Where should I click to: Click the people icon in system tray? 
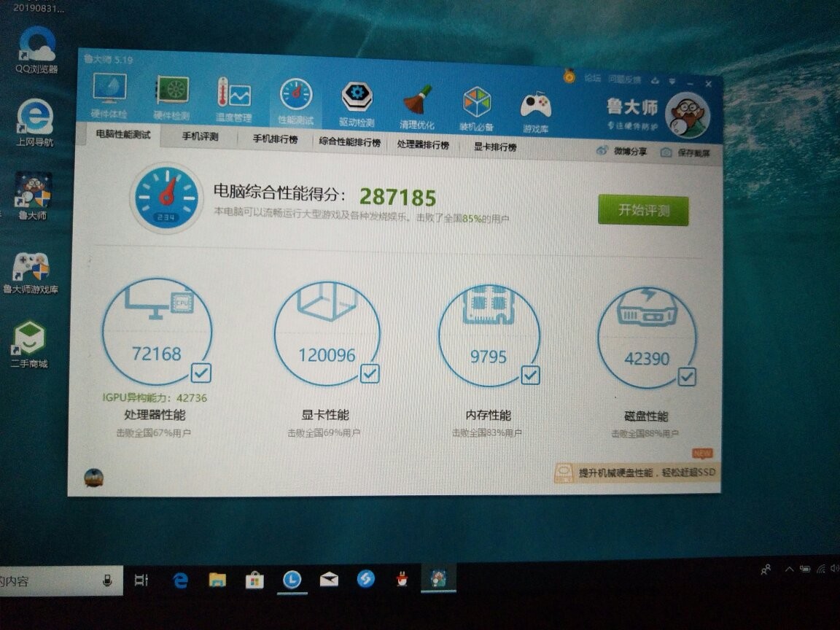[x=766, y=569]
